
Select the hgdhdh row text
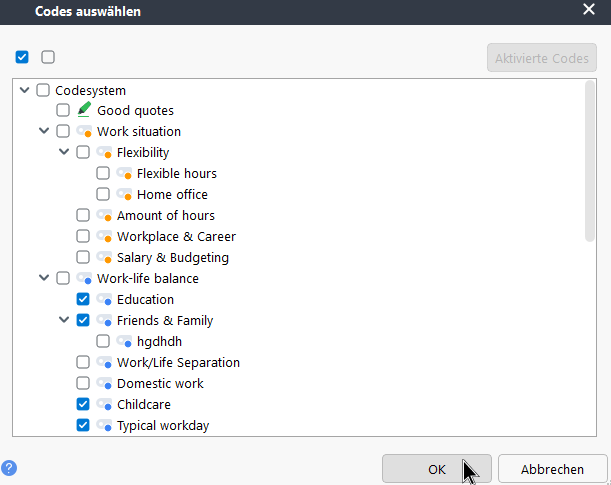coord(159,342)
